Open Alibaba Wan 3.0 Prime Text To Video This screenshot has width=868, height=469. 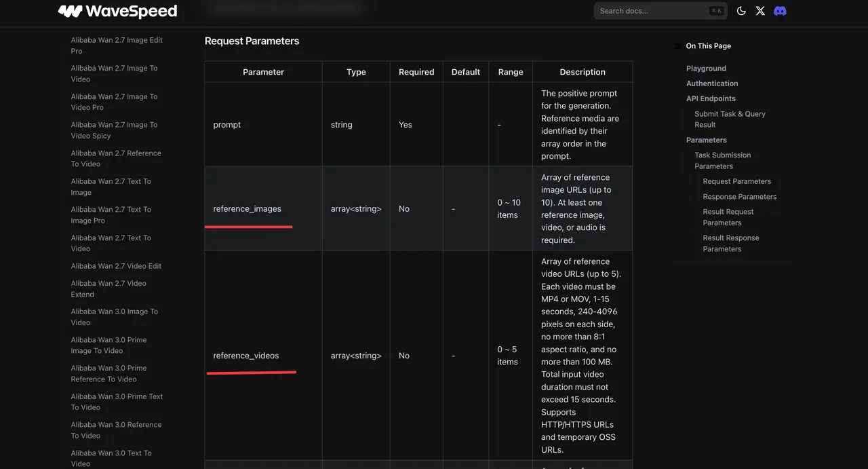(117, 402)
